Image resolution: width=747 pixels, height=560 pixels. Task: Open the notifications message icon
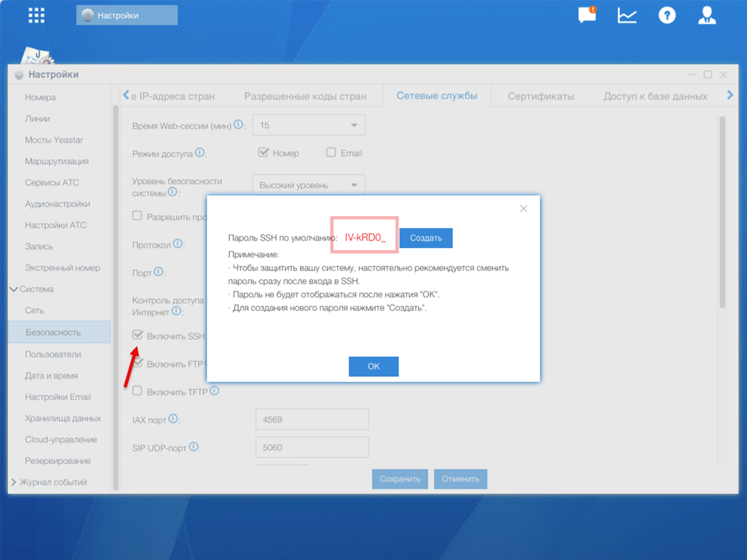pyautogui.click(x=587, y=15)
